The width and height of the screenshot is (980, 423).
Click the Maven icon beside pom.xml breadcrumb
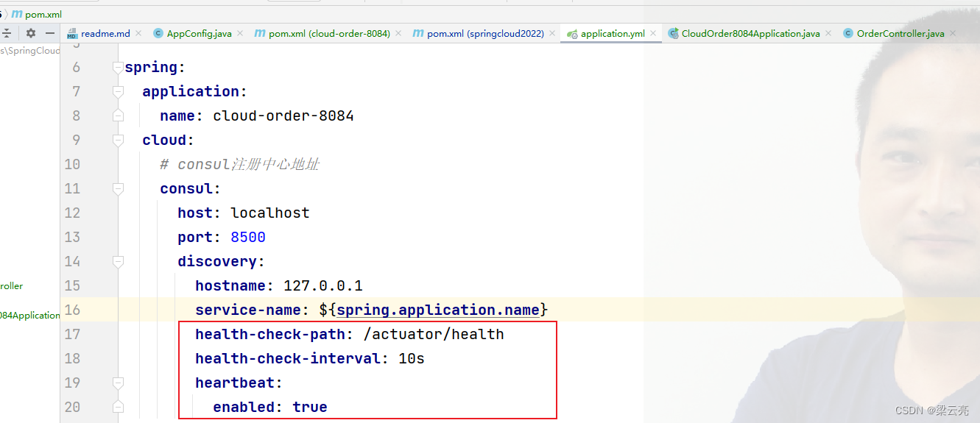17,14
